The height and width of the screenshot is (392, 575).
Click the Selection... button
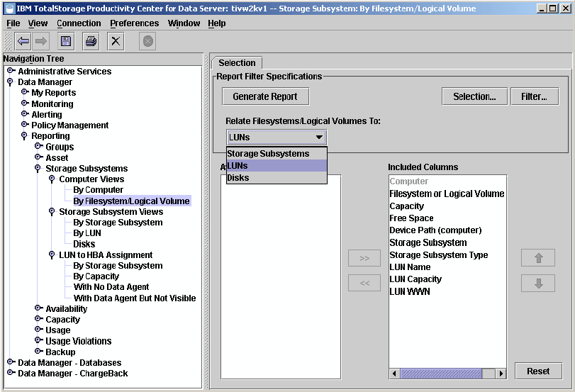coord(474,96)
